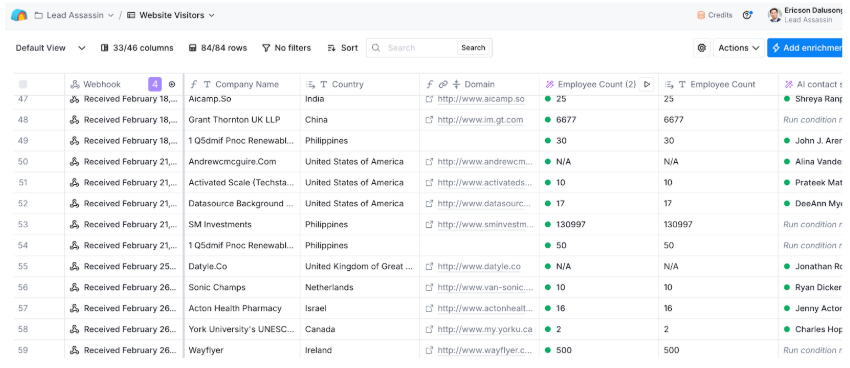This screenshot has width=850, height=368.
Task: Click the 6677 value with green dot
Action: pos(599,120)
